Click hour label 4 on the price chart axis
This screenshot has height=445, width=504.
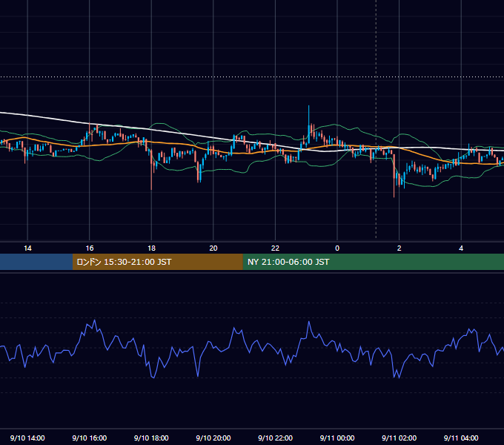tap(461, 248)
